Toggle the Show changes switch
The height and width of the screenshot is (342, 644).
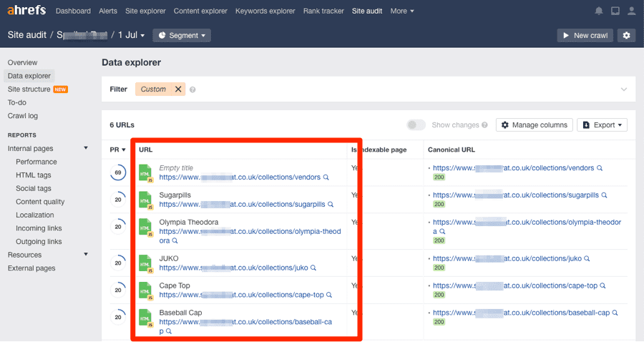point(416,124)
